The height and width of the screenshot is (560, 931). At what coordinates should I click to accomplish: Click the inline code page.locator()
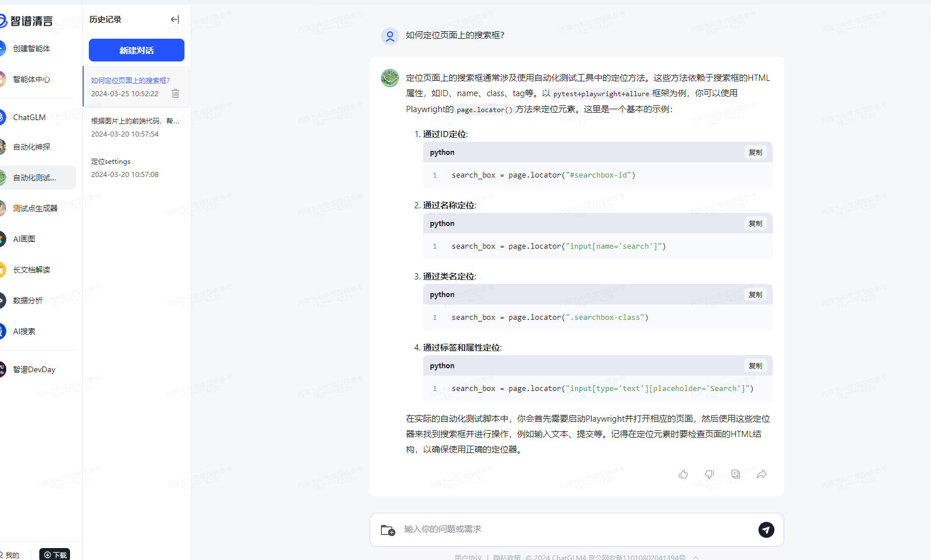(485, 110)
